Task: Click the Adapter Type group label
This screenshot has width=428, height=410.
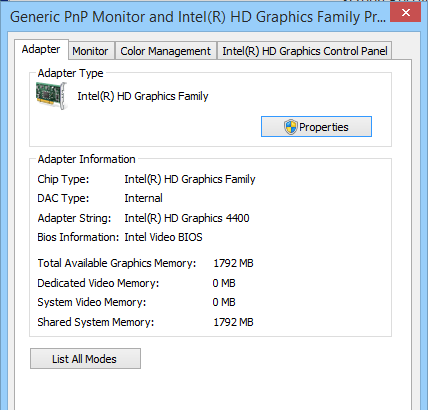Action: (70, 73)
